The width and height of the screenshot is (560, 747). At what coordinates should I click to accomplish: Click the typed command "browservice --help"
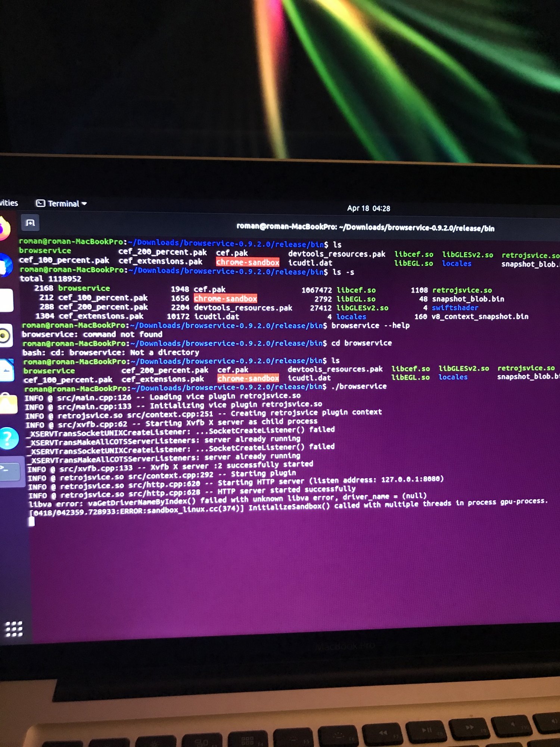[x=370, y=326]
